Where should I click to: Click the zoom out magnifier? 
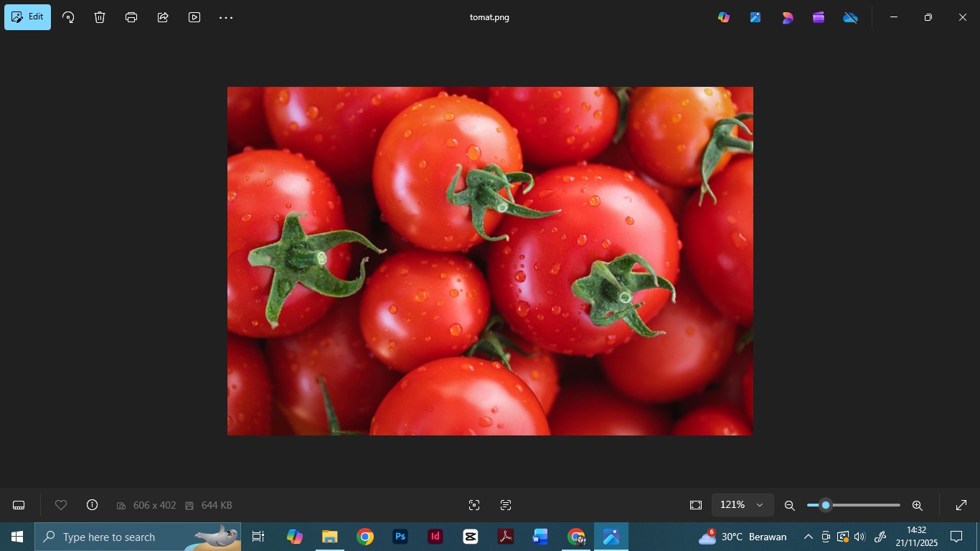coord(789,505)
